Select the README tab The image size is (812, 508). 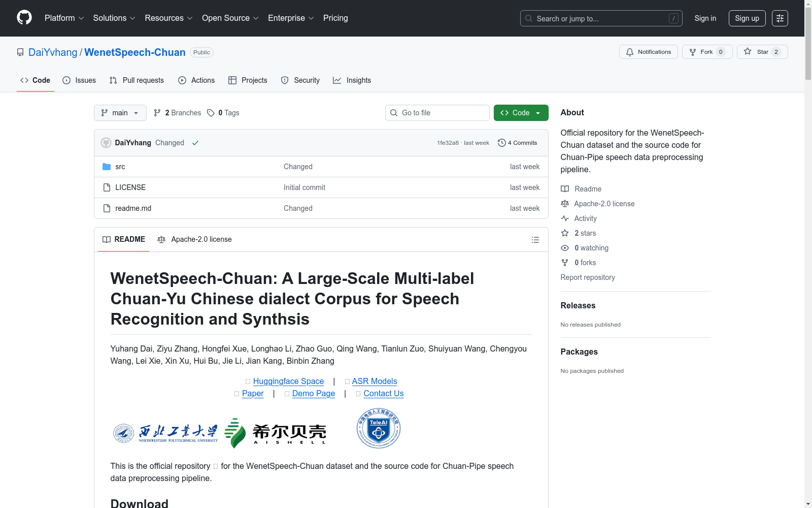click(x=124, y=239)
